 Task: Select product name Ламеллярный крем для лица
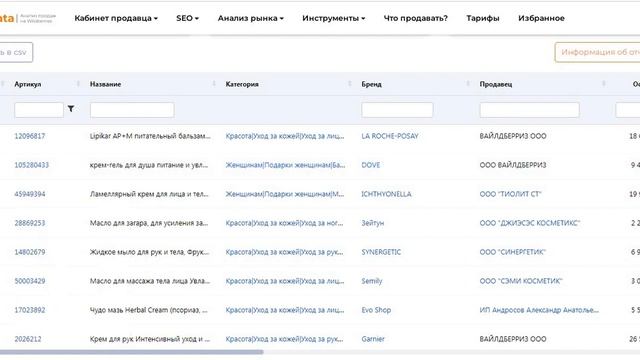tap(149, 194)
